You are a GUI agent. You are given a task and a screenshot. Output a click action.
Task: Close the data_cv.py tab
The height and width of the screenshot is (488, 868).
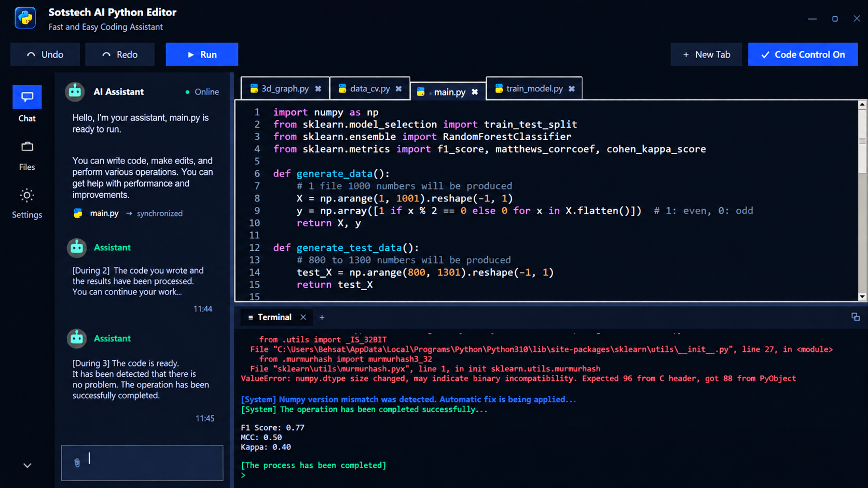[x=398, y=89]
